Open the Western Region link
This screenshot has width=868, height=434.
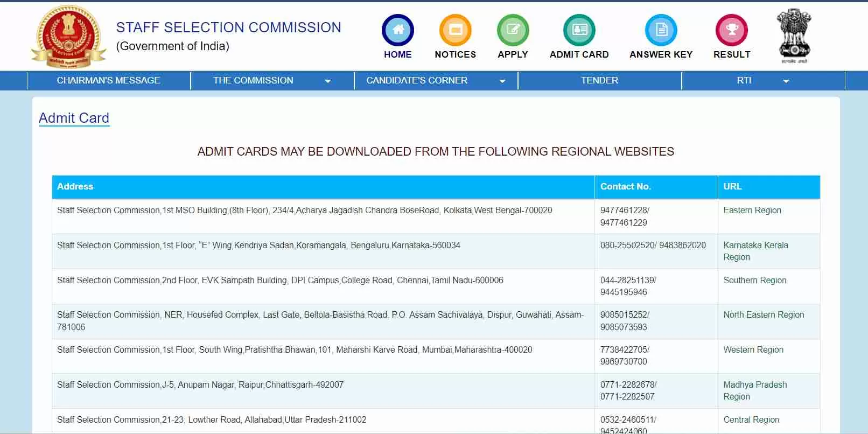click(x=753, y=350)
